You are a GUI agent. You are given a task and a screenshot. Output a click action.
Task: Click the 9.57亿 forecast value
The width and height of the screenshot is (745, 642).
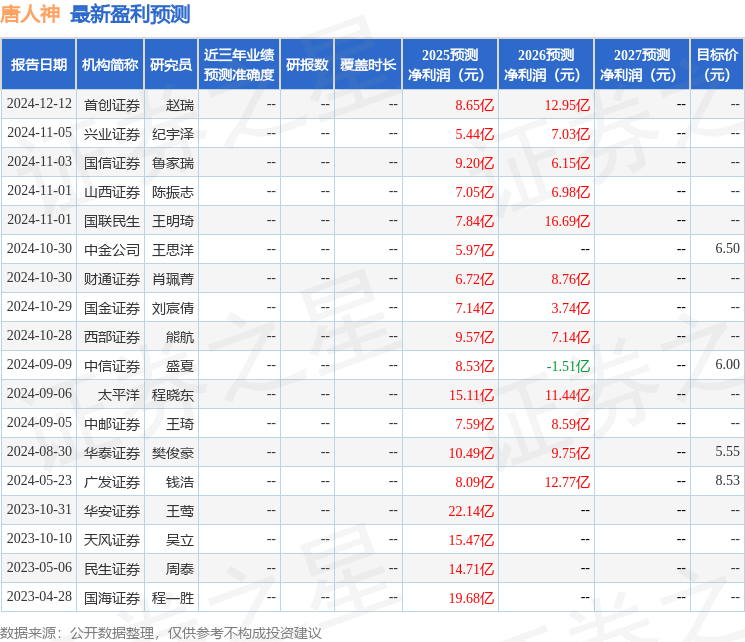474,337
